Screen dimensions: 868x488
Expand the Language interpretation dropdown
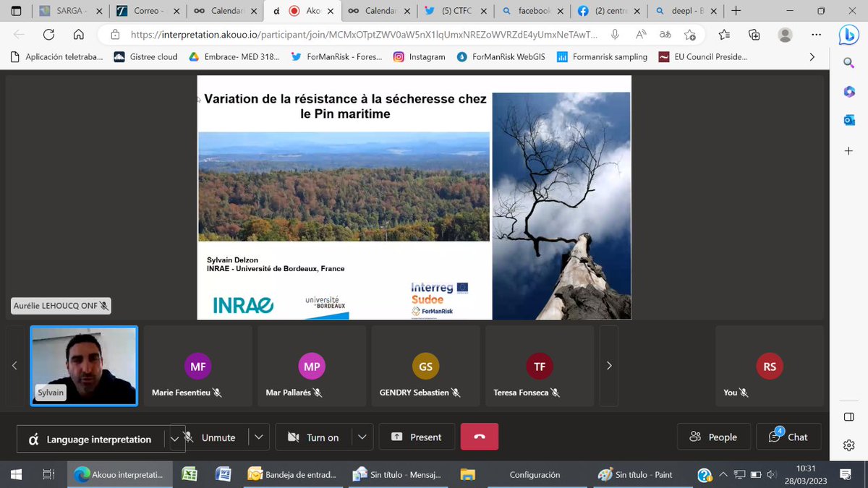pos(175,439)
